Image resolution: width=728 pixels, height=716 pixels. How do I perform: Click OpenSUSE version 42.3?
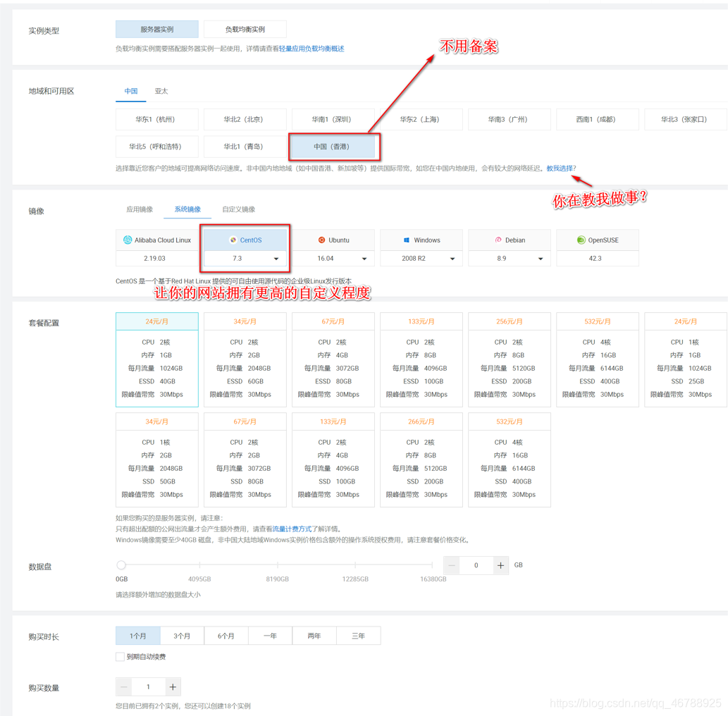tap(598, 258)
